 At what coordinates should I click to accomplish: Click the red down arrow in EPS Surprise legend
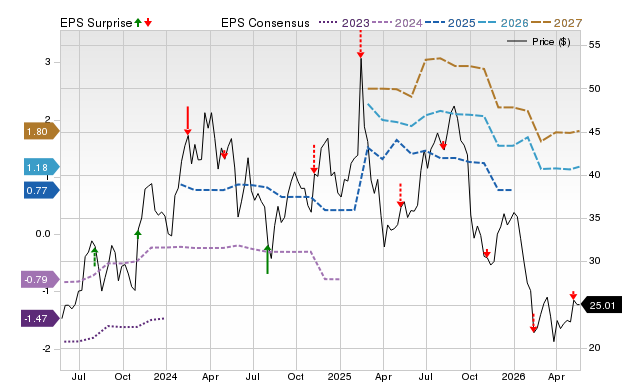point(148,23)
